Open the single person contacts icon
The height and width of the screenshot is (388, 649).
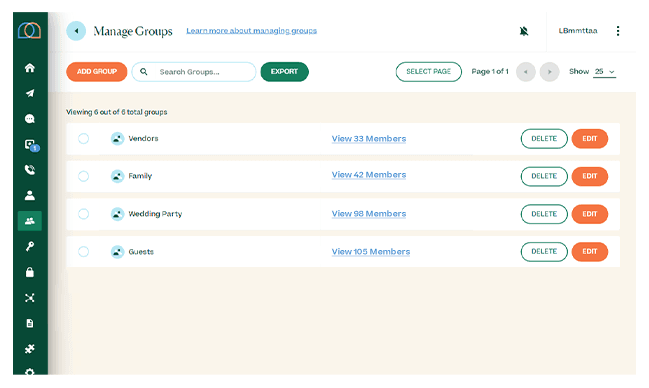pyautogui.click(x=30, y=195)
